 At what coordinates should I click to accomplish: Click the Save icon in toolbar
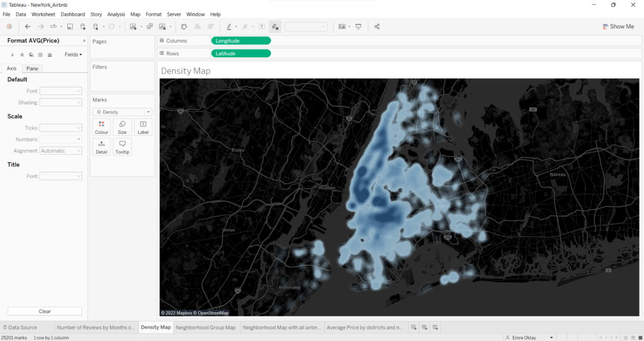click(x=70, y=26)
